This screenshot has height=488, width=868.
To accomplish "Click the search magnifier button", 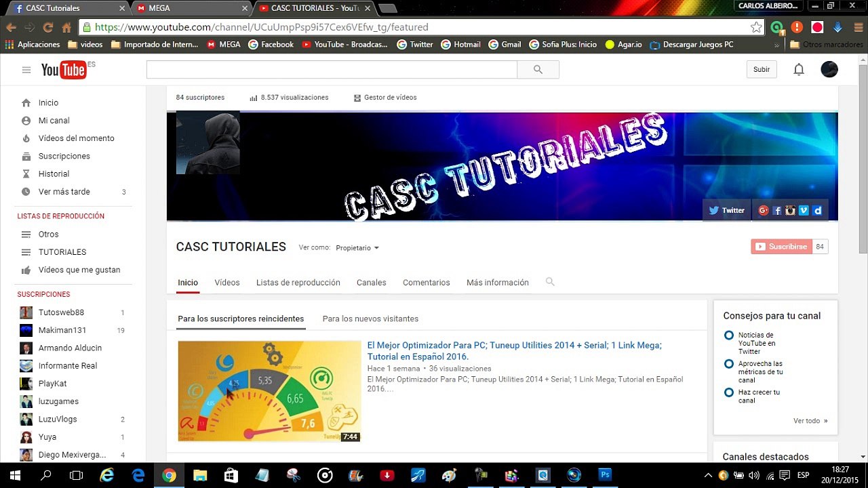I will (538, 69).
